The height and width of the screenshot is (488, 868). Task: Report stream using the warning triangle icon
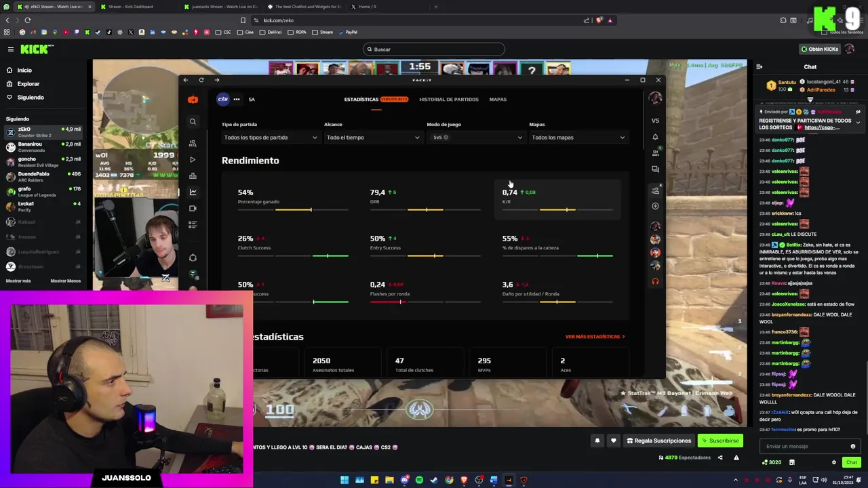pyautogui.click(x=736, y=457)
